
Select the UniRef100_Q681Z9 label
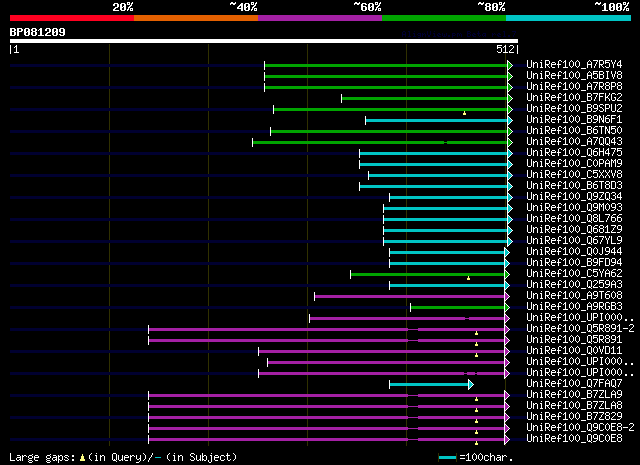click(574, 230)
